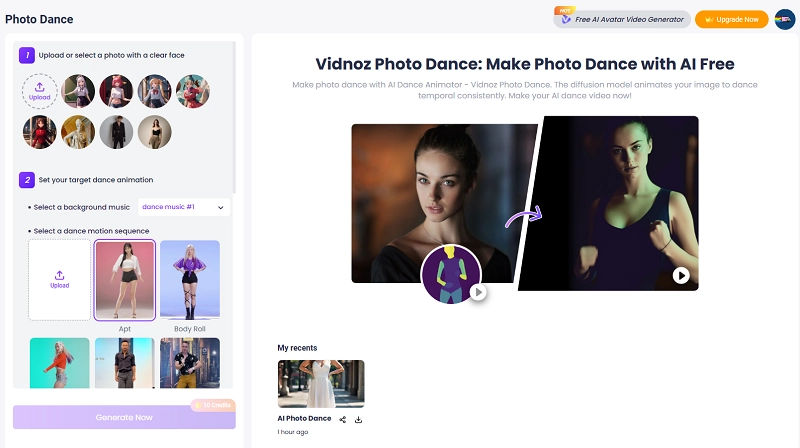Screen dimensions: 800x448
Task: Click the left panel scrollbar
Action: tap(234, 117)
